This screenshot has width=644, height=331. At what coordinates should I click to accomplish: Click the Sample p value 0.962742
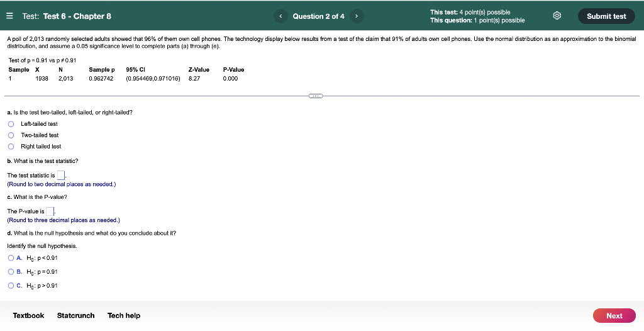pos(101,78)
